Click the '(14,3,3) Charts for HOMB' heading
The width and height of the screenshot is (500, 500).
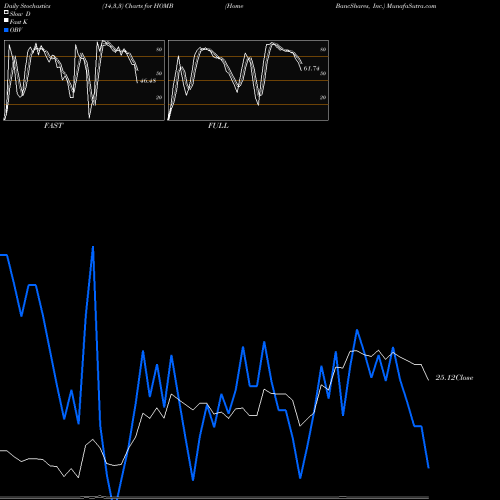point(138,6)
